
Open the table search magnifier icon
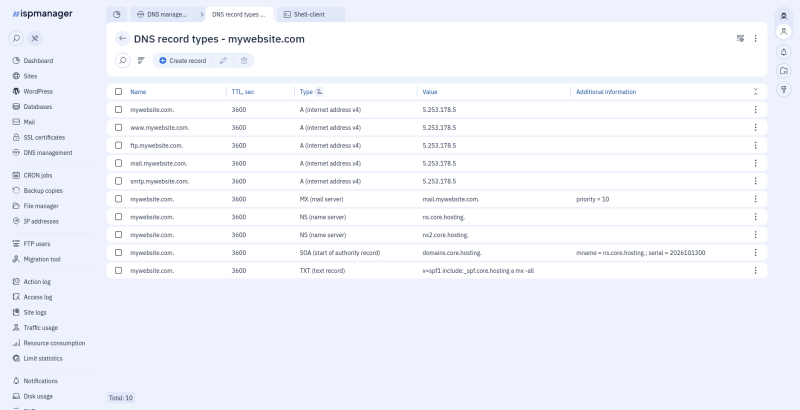point(122,60)
